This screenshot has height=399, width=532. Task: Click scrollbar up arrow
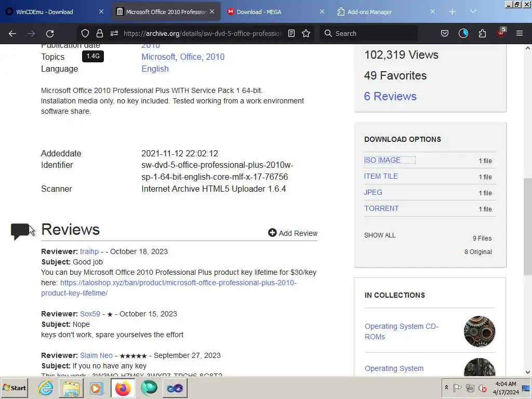tap(528, 48)
